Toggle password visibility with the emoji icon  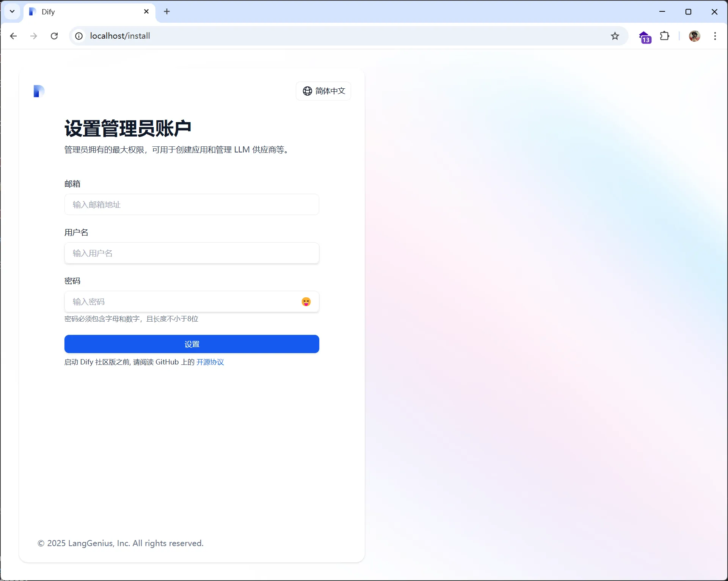click(306, 301)
